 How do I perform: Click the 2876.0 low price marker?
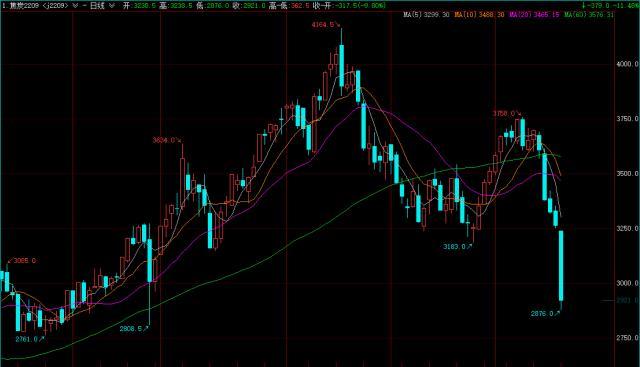(545, 314)
